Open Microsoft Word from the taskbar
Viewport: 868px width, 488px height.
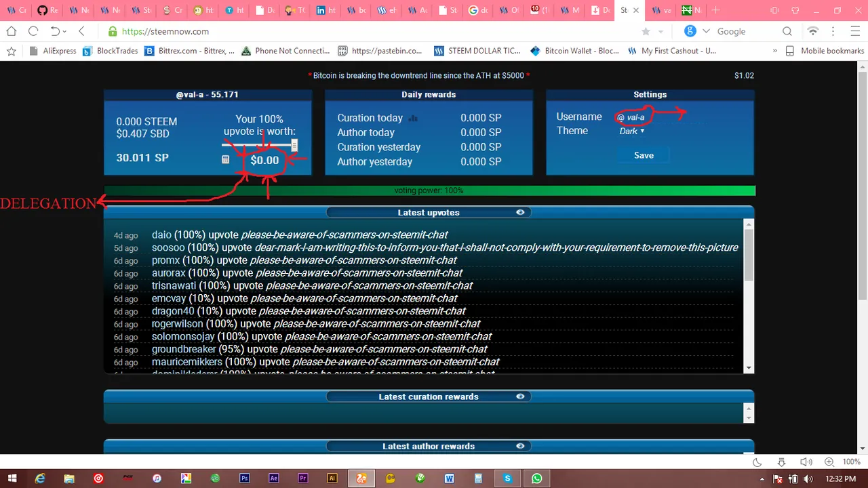[449, 479]
